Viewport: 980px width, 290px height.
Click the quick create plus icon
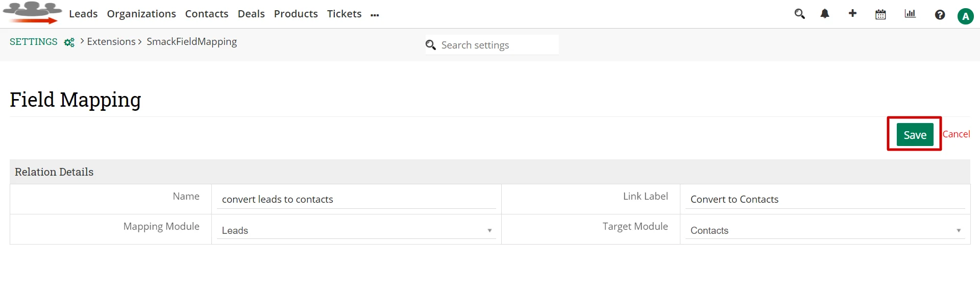852,13
